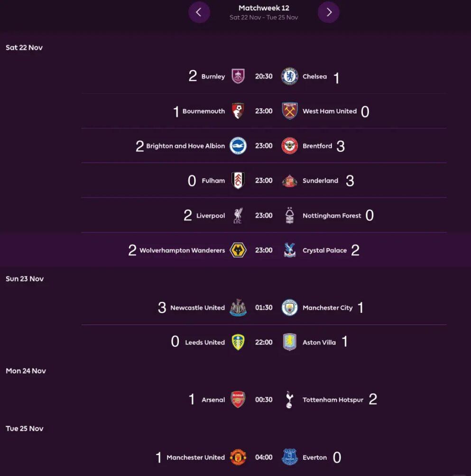Click the Wolverhampton Wanderers wolf badge
The image size is (471, 476).
point(238,250)
